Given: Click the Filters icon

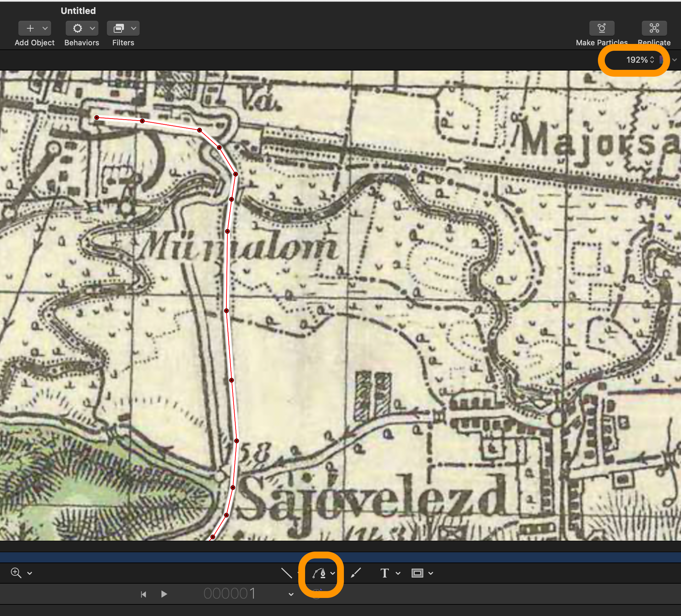Looking at the screenshot, I should (118, 28).
